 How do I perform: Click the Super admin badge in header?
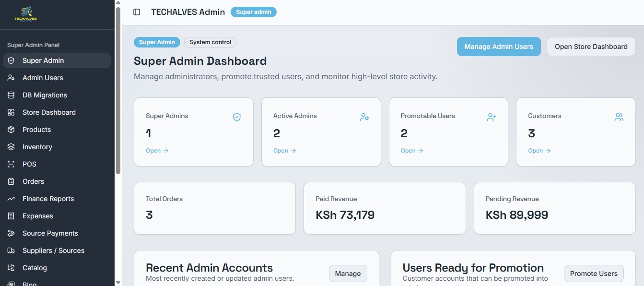(254, 12)
